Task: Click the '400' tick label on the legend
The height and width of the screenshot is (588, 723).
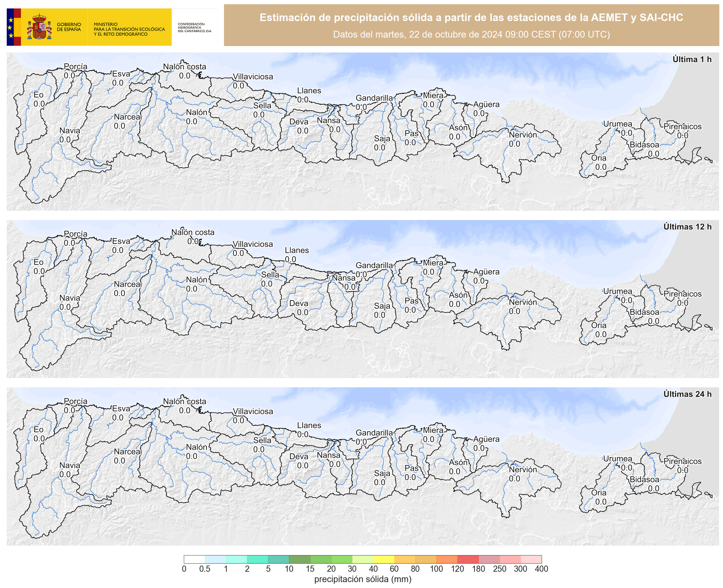Action: coord(541,569)
